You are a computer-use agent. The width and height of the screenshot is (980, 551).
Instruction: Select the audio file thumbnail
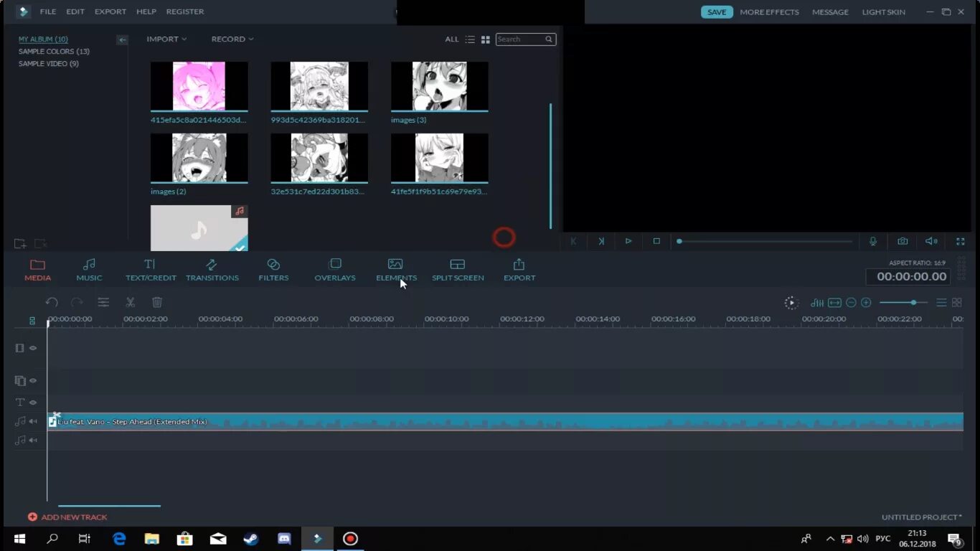(x=199, y=228)
